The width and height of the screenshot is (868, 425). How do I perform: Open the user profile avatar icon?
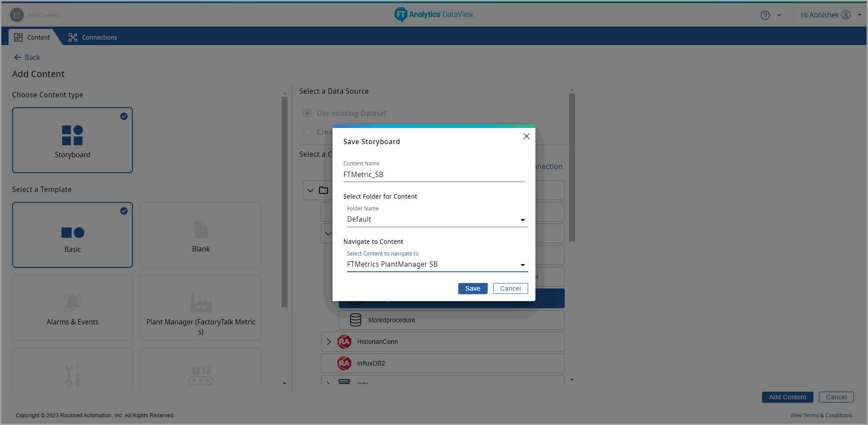click(x=846, y=15)
